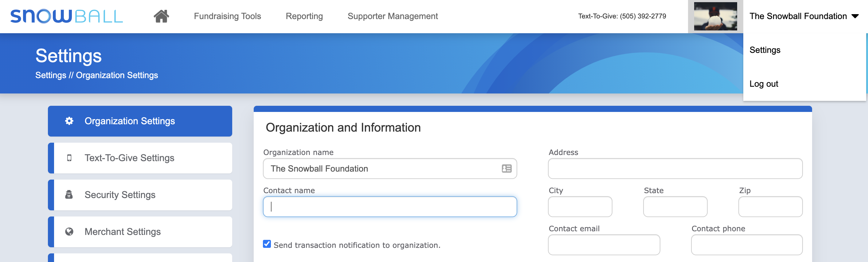Focus the City input field

point(580,207)
